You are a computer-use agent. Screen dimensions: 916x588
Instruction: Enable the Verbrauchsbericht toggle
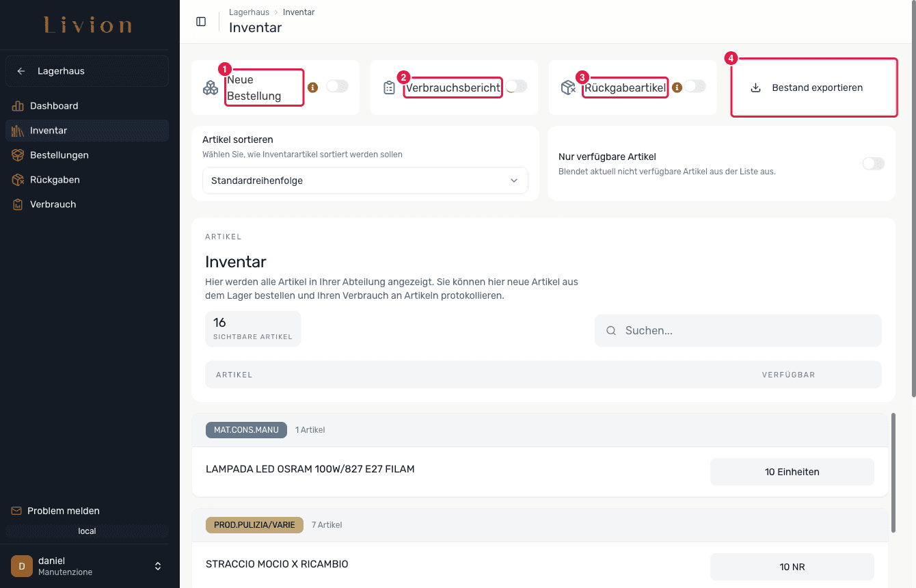pos(516,86)
